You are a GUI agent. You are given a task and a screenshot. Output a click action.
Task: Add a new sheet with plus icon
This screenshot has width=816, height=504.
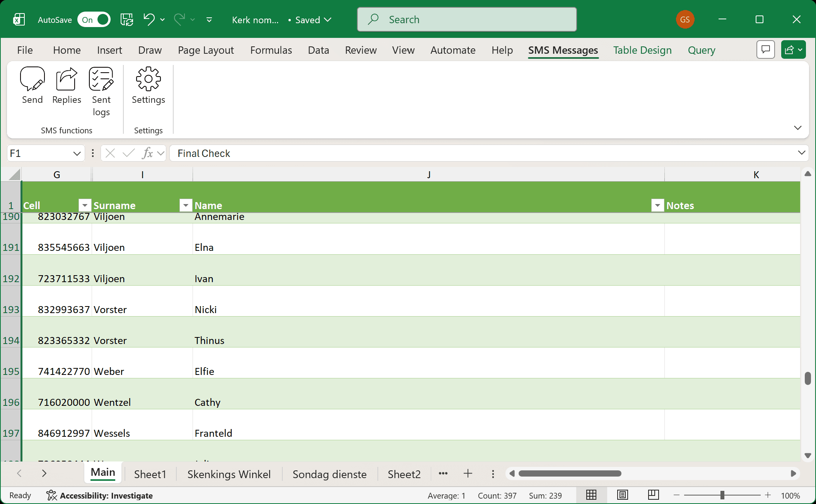[x=468, y=473]
